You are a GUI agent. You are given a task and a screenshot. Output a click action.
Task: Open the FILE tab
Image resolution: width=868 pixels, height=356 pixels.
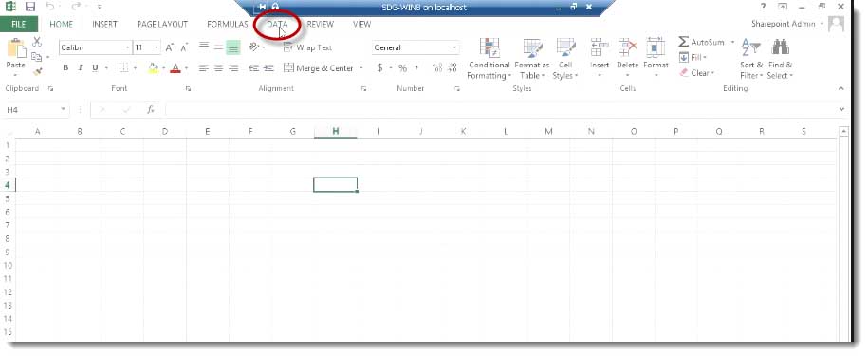point(19,24)
